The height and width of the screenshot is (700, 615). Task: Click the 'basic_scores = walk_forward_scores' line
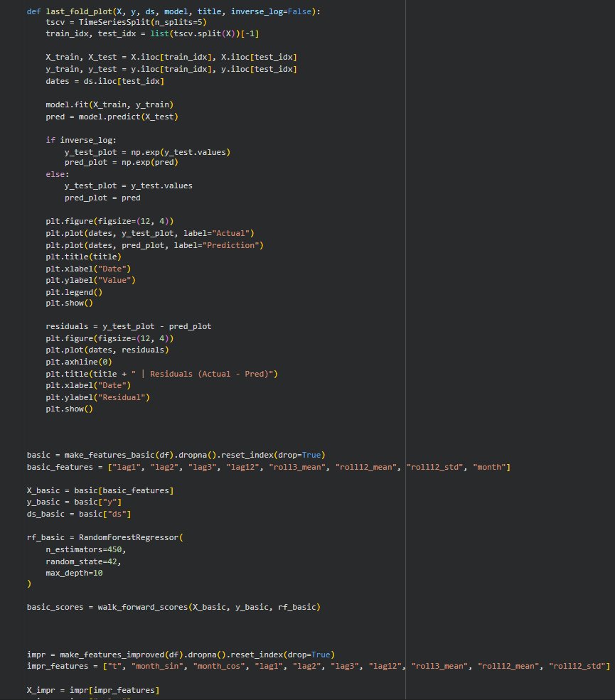pyautogui.click(x=173, y=607)
